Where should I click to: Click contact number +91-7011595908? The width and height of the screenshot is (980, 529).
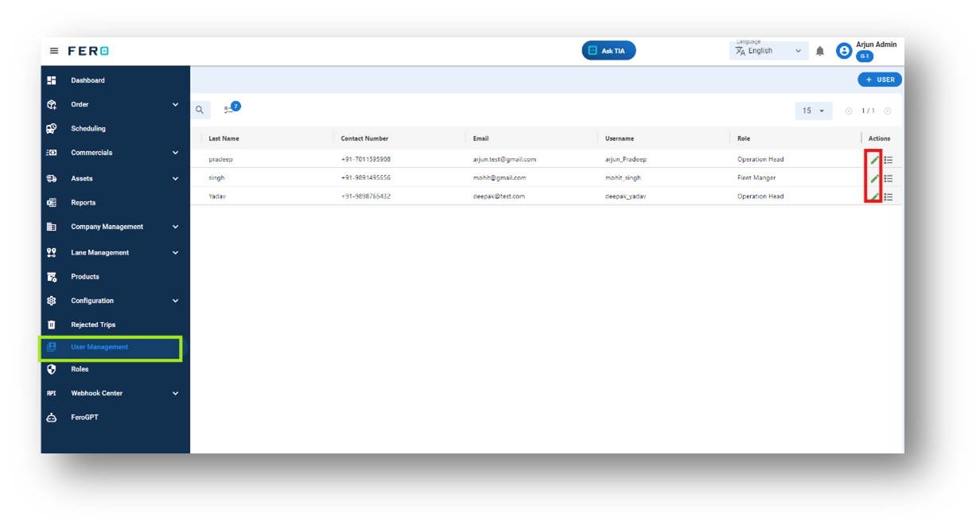(x=365, y=160)
